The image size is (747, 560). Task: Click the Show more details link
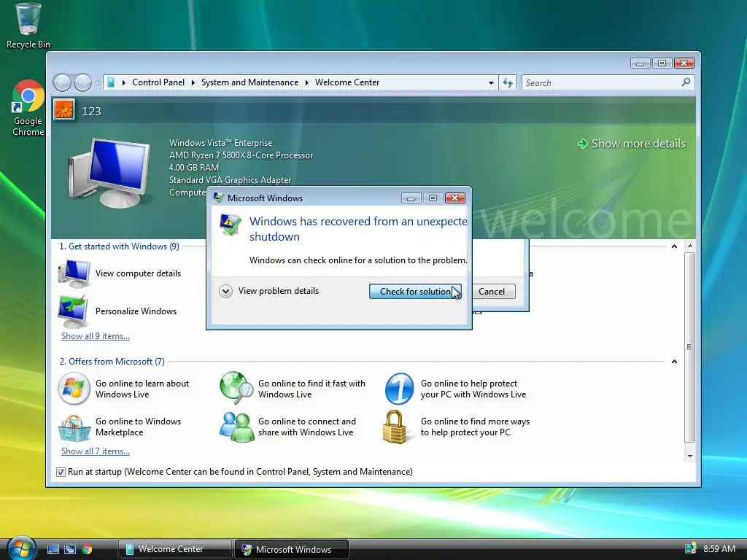point(638,144)
